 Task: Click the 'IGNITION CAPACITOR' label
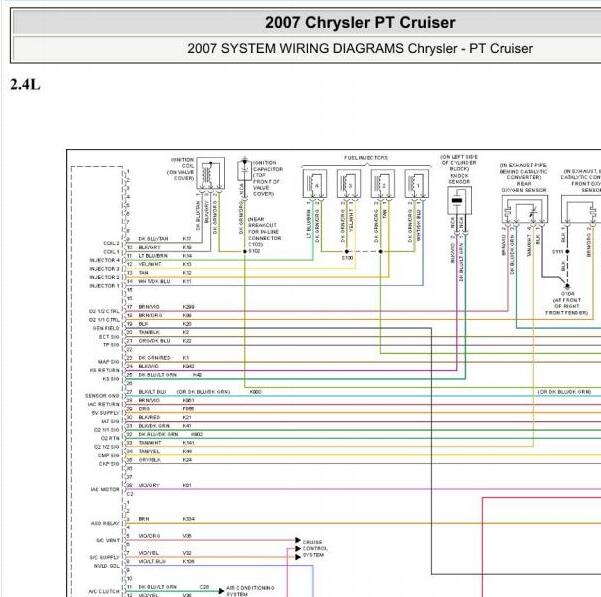tap(268, 166)
